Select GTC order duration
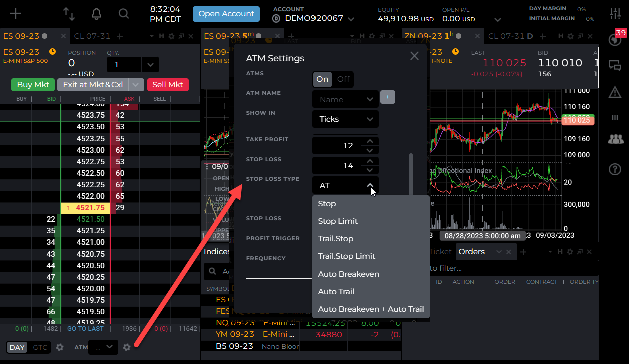 coord(40,347)
